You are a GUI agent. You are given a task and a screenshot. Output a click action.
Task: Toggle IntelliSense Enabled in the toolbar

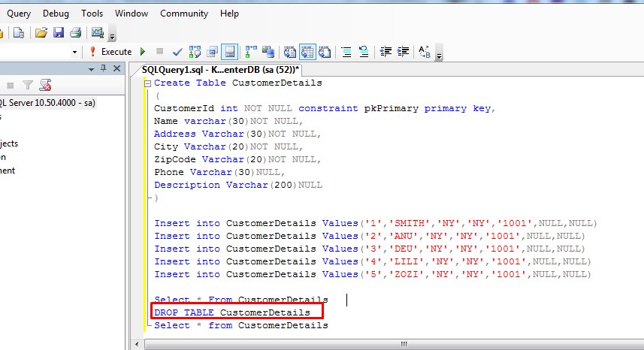pyautogui.click(x=230, y=52)
